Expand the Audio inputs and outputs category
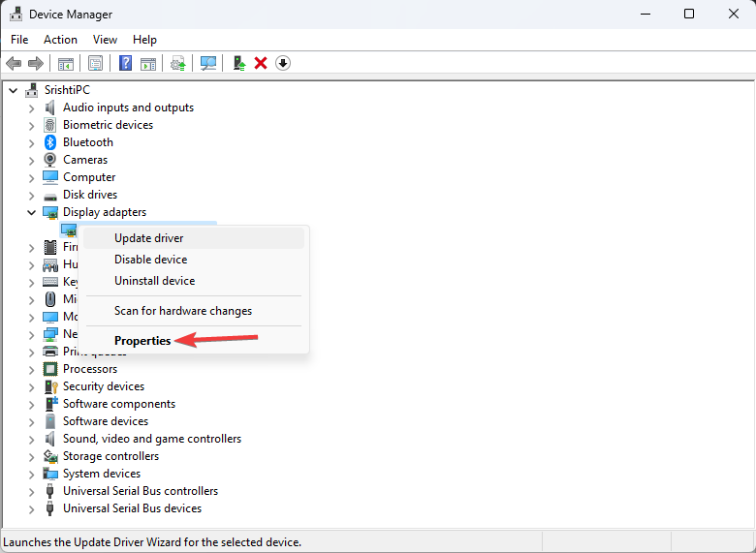756x553 pixels. (32, 108)
